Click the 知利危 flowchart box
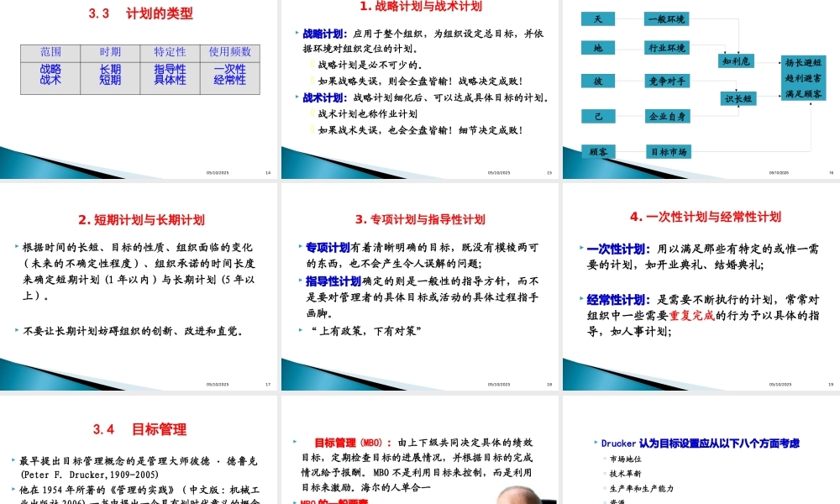The width and height of the screenshot is (840, 504). pos(736,60)
